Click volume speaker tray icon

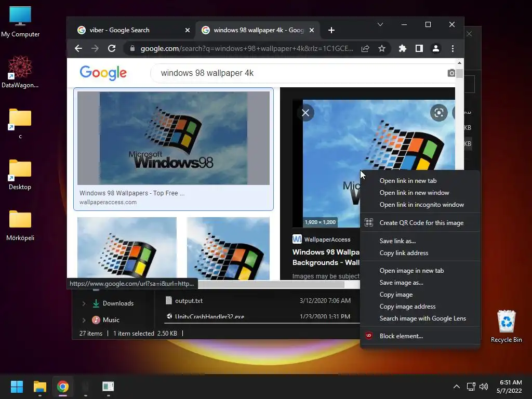pyautogui.click(x=484, y=387)
